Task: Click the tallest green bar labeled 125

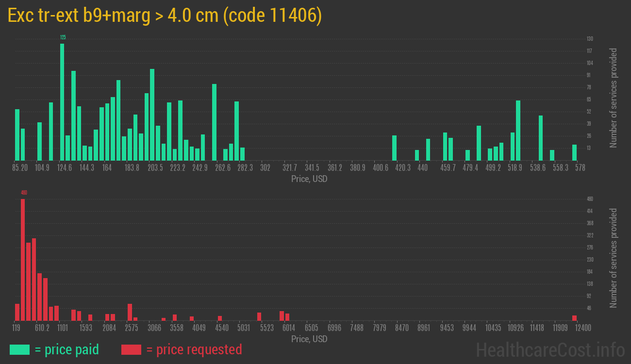Action: tap(62, 102)
